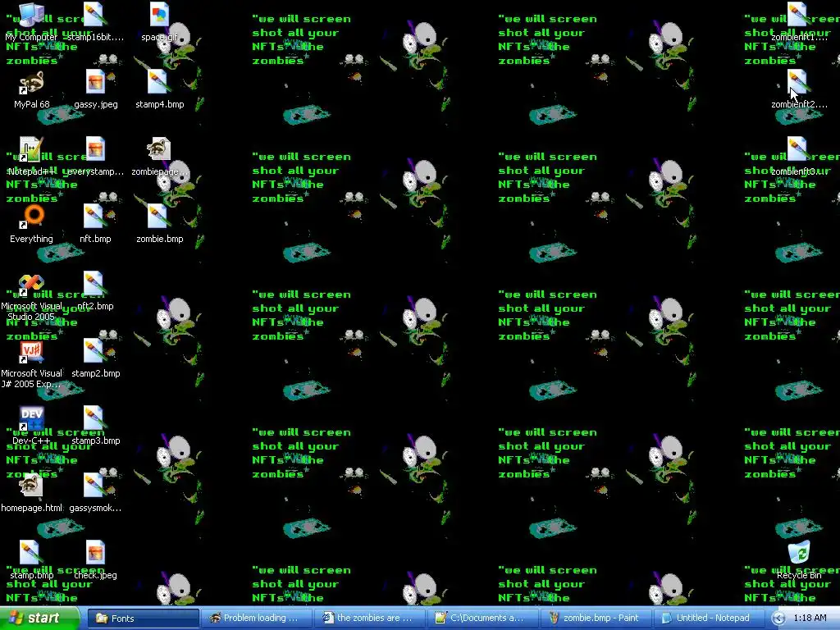Select Microsoft Visual Studio 2005 shortcut

coord(31,285)
